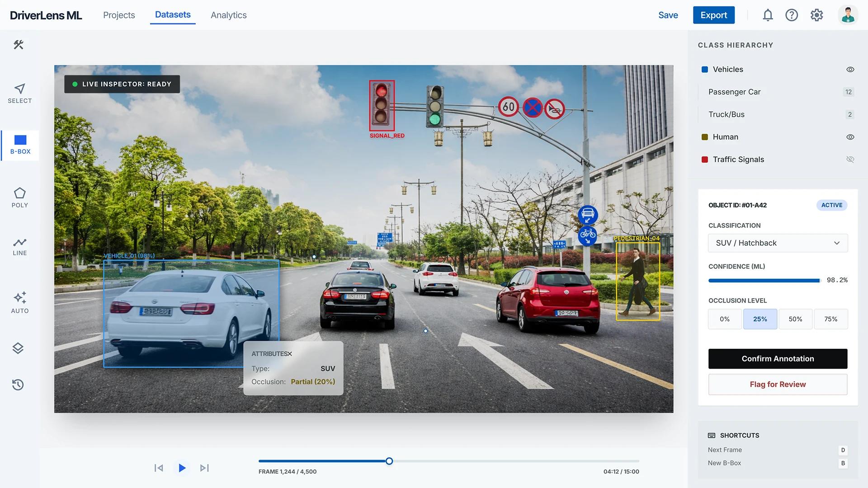Enable the AUTO annotate tool

click(x=20, y=302)
